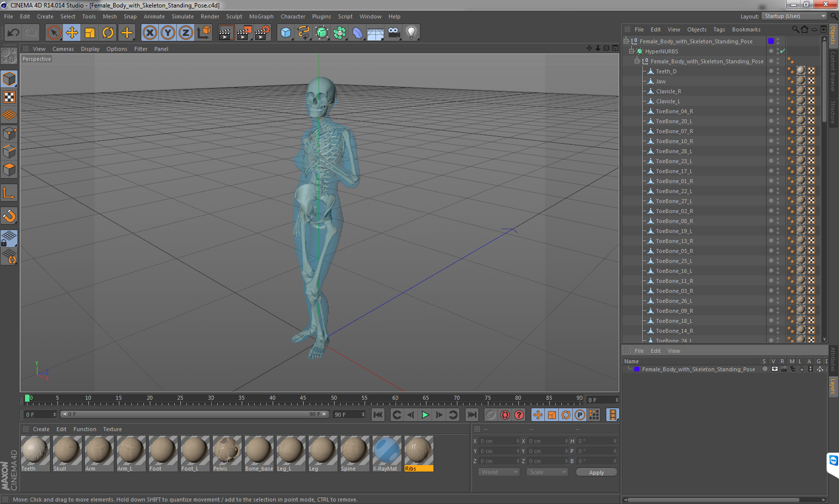Screen dimensions: 839x504
Task: Select the X-RayMat material swatch
Action: coord(387,454)
